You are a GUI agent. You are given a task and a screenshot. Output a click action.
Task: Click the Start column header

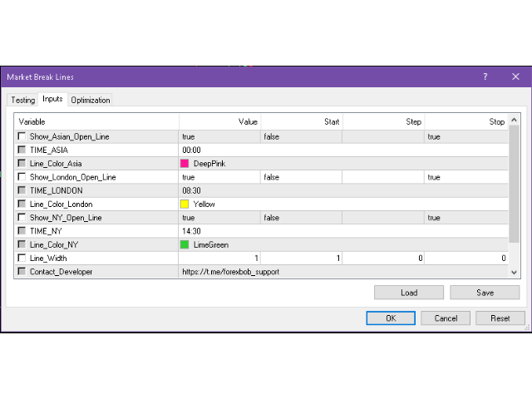[x=302, y=121]
